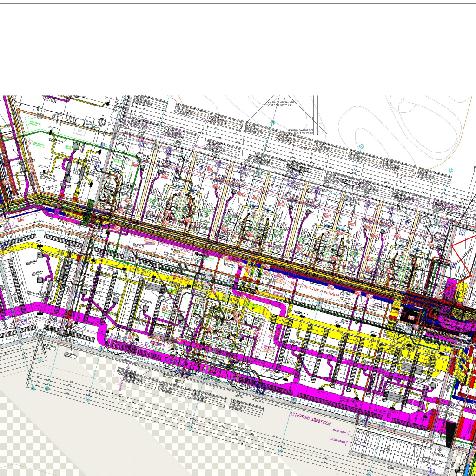Select the blue N revision mark

tap(260, 391)
